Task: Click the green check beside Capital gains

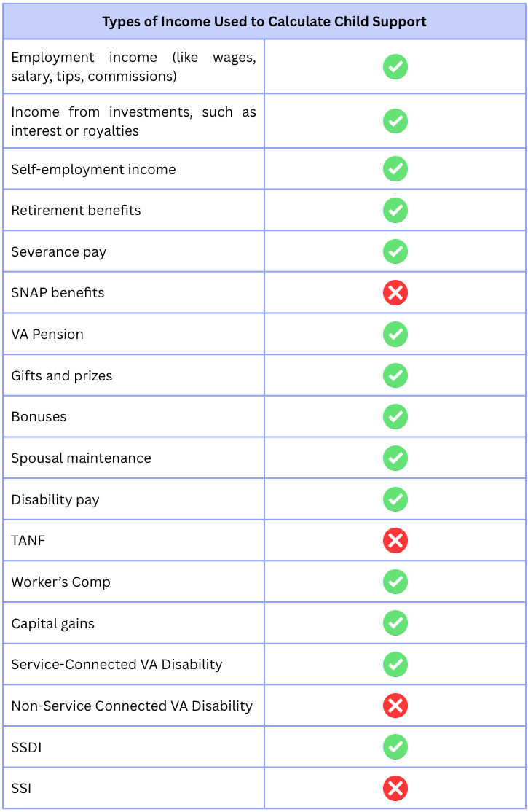Action: (x=395, y=623)
